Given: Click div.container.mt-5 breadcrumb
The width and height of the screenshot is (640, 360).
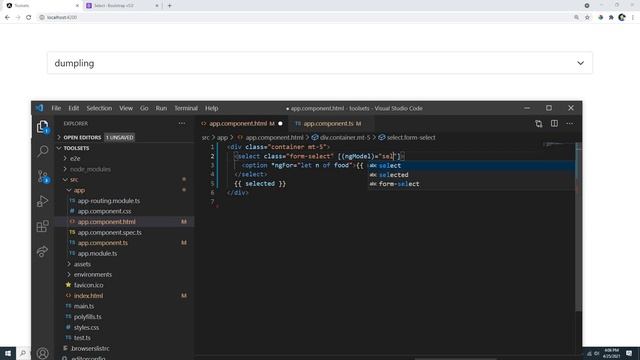Looking at the screenshot, I should 341,138.
